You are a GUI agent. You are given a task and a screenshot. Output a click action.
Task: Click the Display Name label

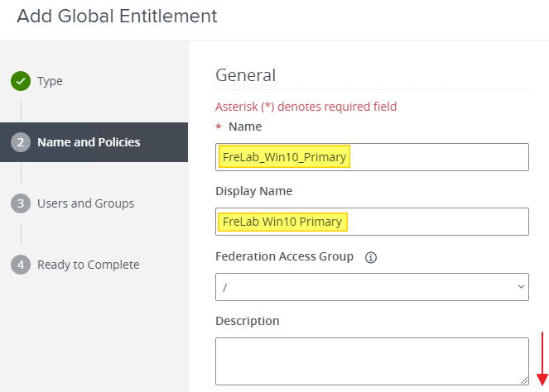coord(253,191)
